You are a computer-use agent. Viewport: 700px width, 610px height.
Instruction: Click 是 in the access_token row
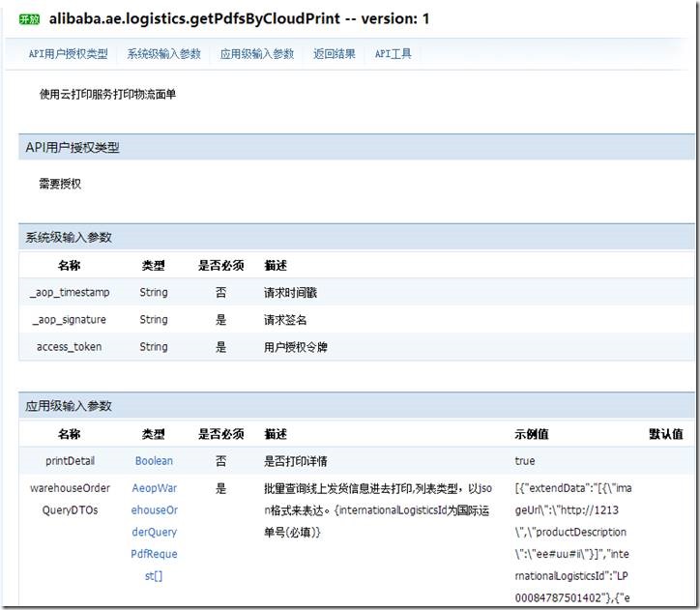coord(221,347)
